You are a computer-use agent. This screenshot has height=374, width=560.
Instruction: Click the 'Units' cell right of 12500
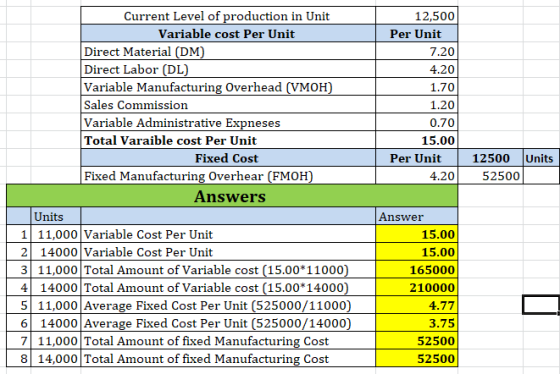coord(541,158)
